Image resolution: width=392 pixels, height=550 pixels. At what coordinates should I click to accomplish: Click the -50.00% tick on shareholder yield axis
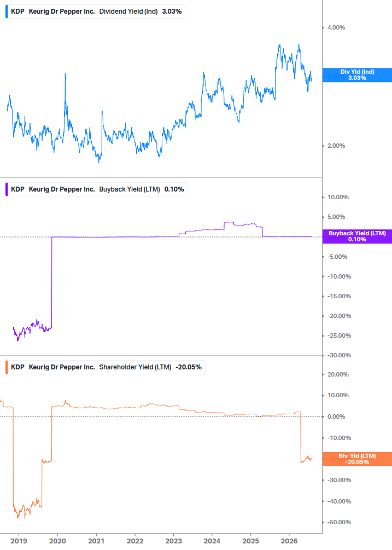click(x=339, y=522)
